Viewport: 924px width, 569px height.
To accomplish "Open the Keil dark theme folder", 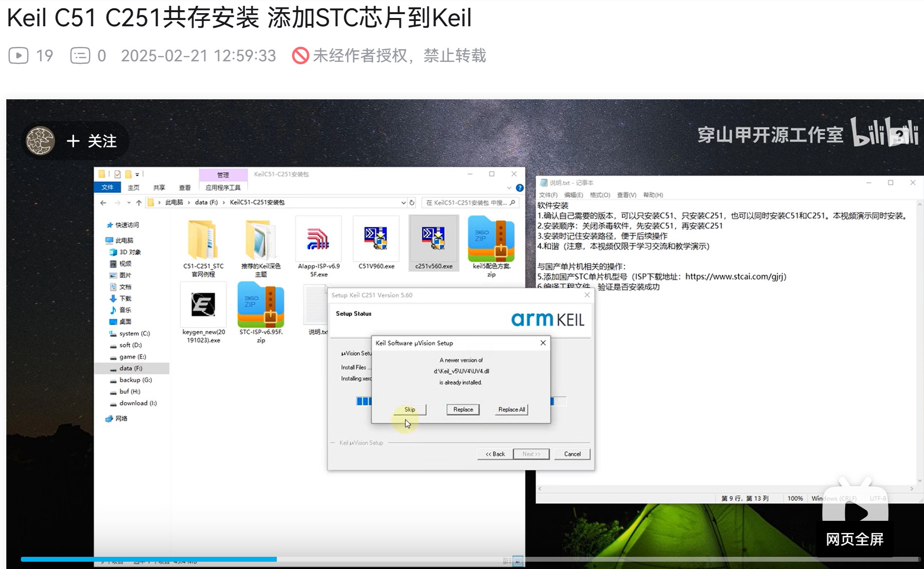I will pos(261,240).
